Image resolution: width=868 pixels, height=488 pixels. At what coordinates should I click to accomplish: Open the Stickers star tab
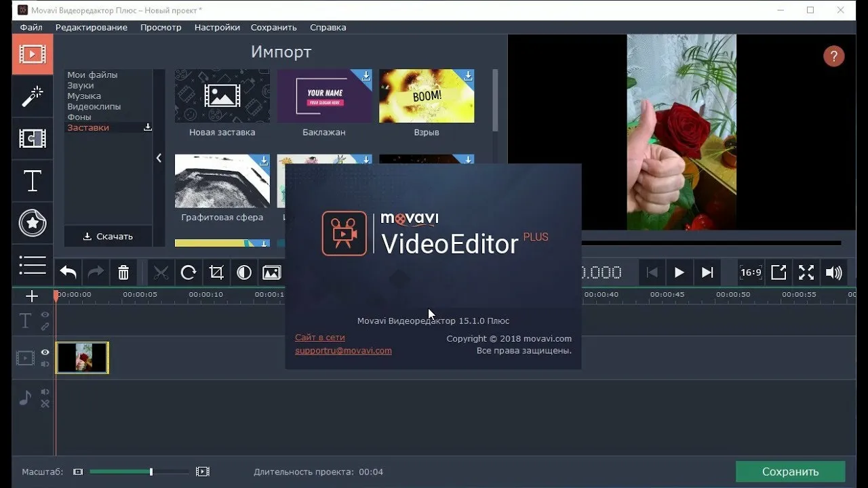point(32,223)
